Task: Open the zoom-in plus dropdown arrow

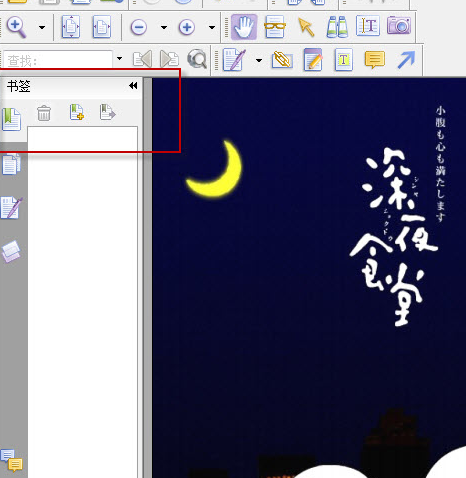Action: [x=212, y=27]
